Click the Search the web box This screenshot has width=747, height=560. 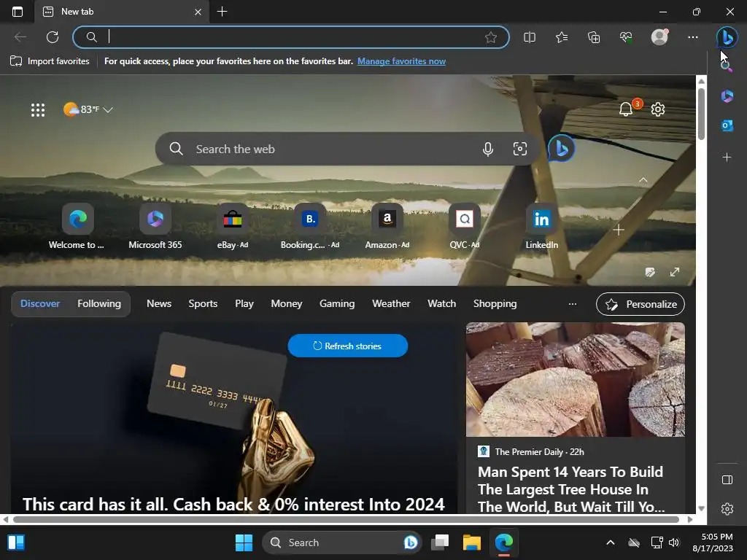click(348, 149)
